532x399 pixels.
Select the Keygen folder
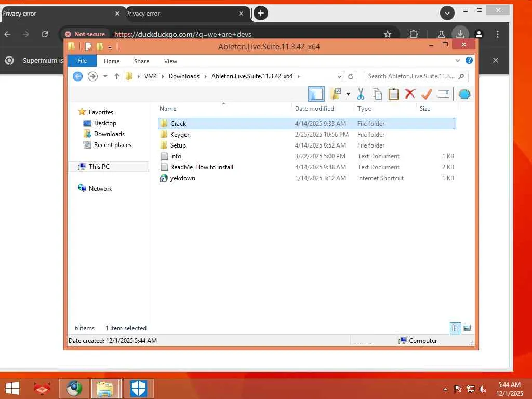pyautogui.click(x=307, y=135)
